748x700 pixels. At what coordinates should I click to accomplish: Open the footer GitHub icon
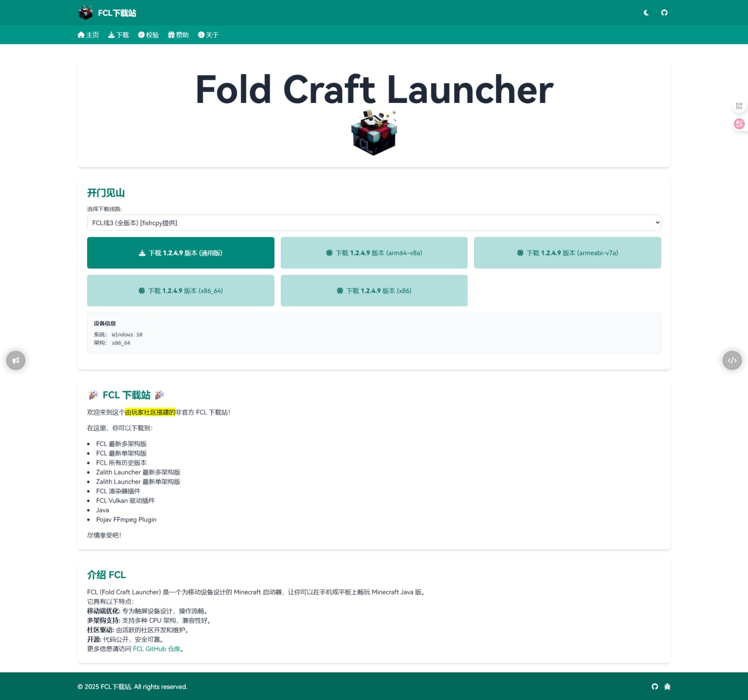(x=655, y=686)
